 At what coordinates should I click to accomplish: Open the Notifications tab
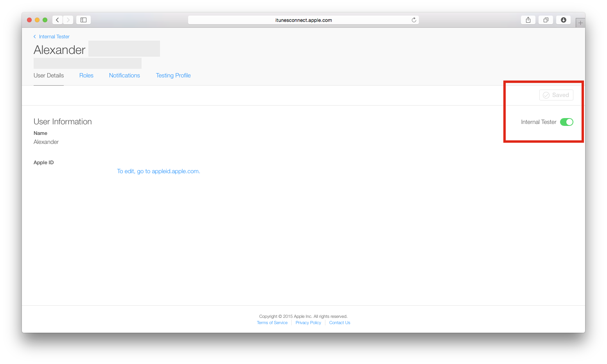(x=124, y=75)
